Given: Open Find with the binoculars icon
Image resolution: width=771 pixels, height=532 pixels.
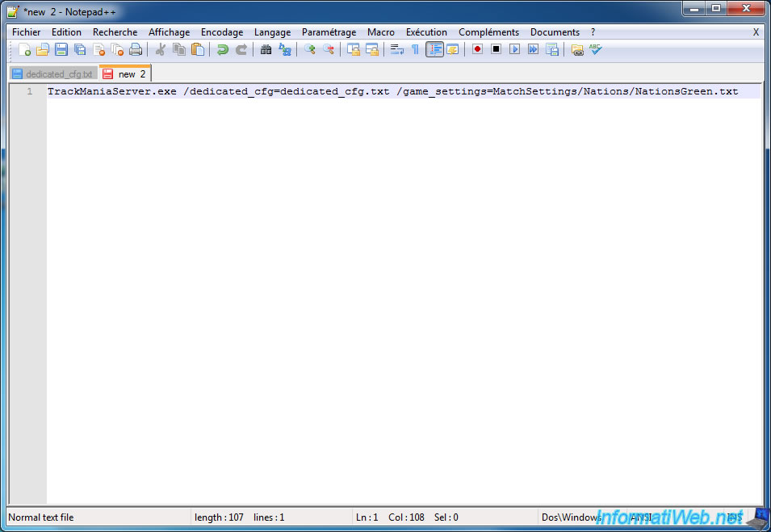Looking at the screenshot, I should [x=266, y=49].
